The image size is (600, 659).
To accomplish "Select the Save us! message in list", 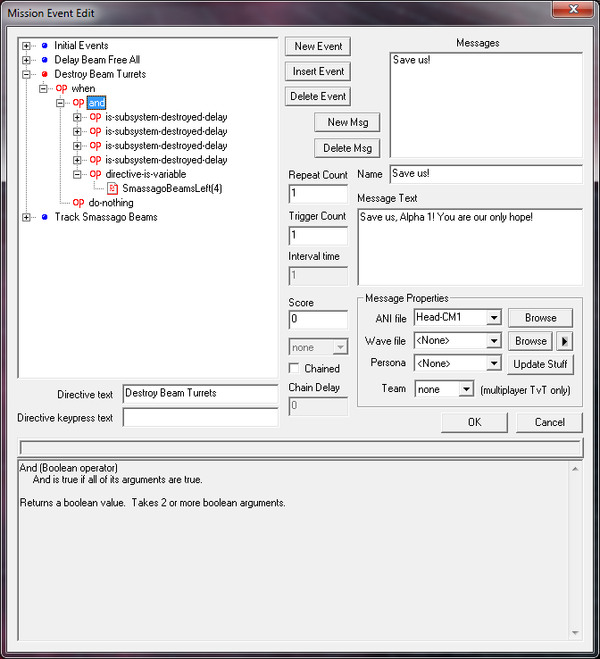I will pyautogui.click(x=411, y=60).
